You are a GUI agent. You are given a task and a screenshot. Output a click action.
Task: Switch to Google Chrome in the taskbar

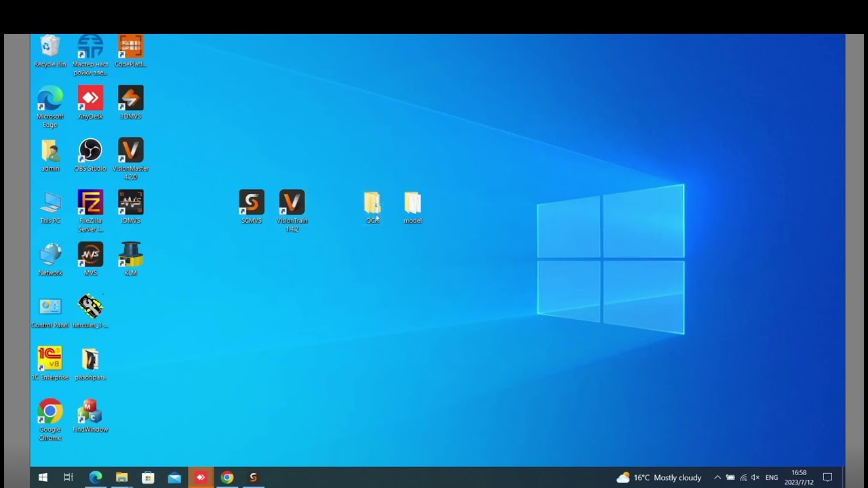(x=227, y=477)
